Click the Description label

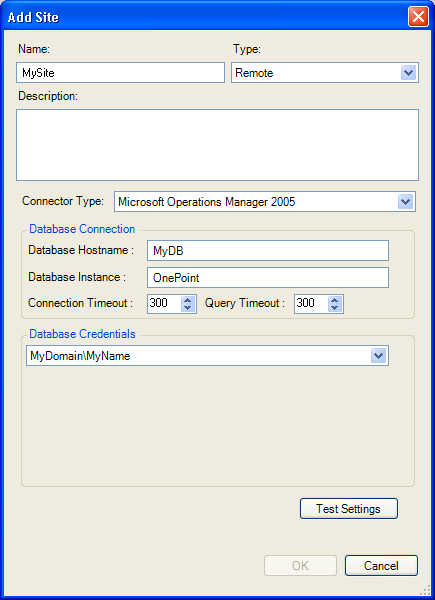48,96
